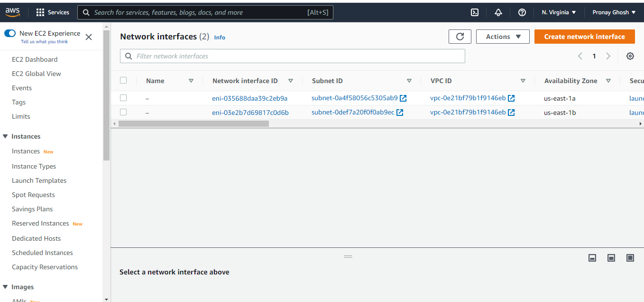Open the Info link beside Network interfaces

[220, 38]
